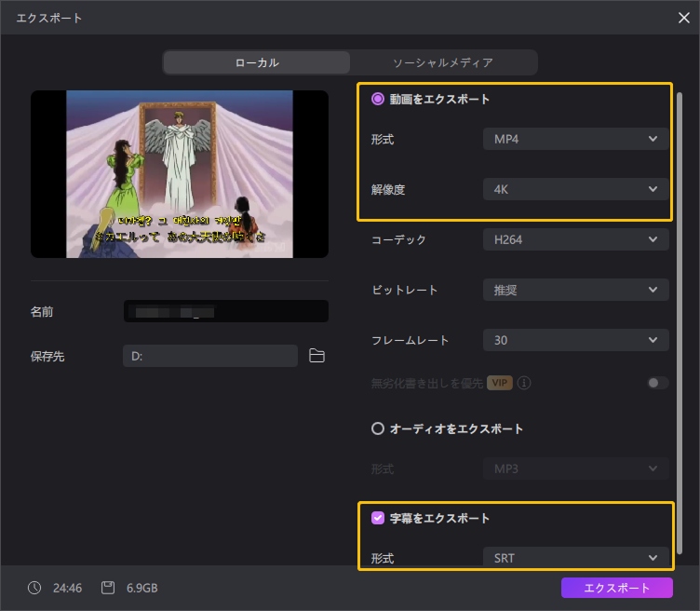Click the info icon beside the VIP badge
Viewport: 700px width, 611px height.
click(524, 383)
